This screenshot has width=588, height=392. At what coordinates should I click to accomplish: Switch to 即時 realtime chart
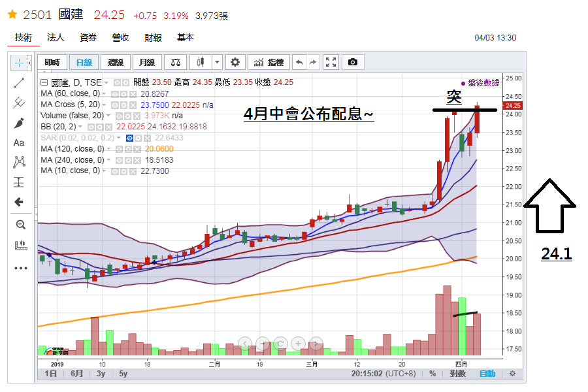click(52, 62)
